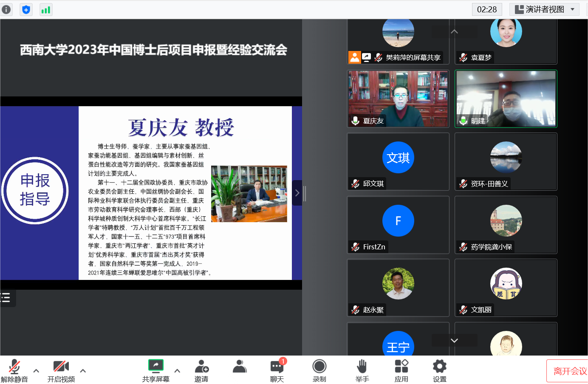This screenshot has height=384, width=588.
Task: Raise hand using 举手 icon
Action: pos(362,370)
